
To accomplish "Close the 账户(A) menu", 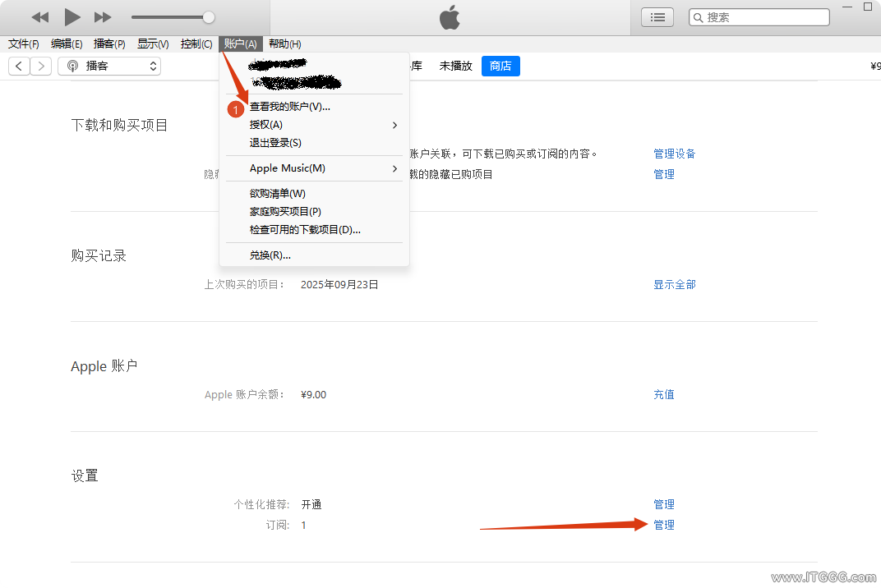I will tap(241, 44).
